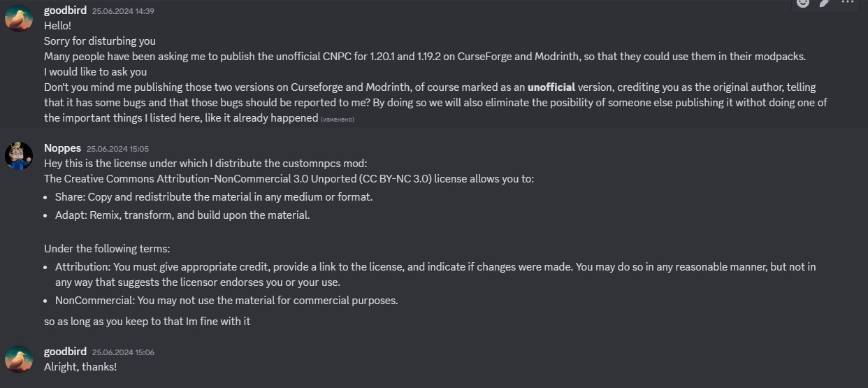This screenshot has width=868, height=388.
Task: Click the "Hello!" message line
Action: [x=57, y=26]
